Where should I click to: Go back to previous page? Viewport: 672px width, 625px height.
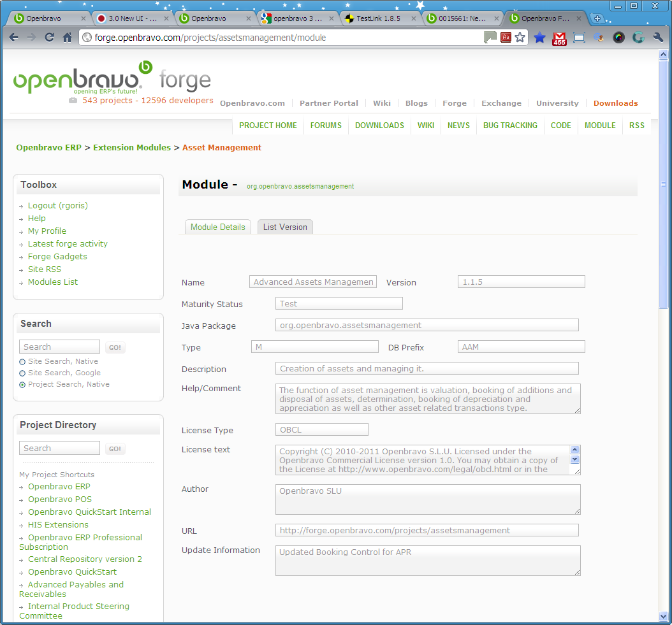(x=14, y=38)
